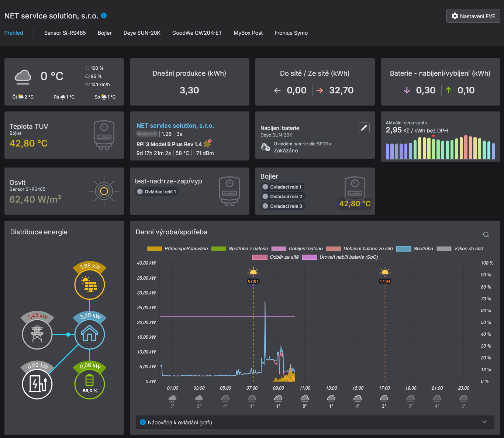
Task: Click the EV charging station icon
Action: 37,384
